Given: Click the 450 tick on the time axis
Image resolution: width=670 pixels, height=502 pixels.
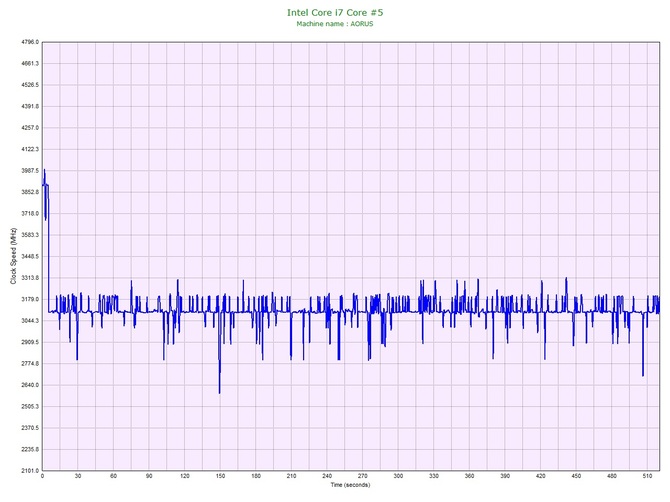Looking at the screenshot, I should pos(576,476).
